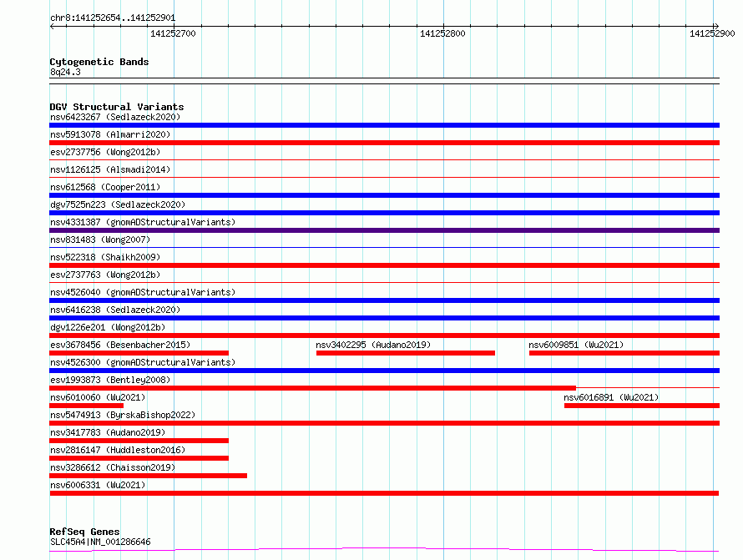This screenshot has width=743, height=560.
Task: Select the blue bar under nsv612568
Action: click(384, 195)
